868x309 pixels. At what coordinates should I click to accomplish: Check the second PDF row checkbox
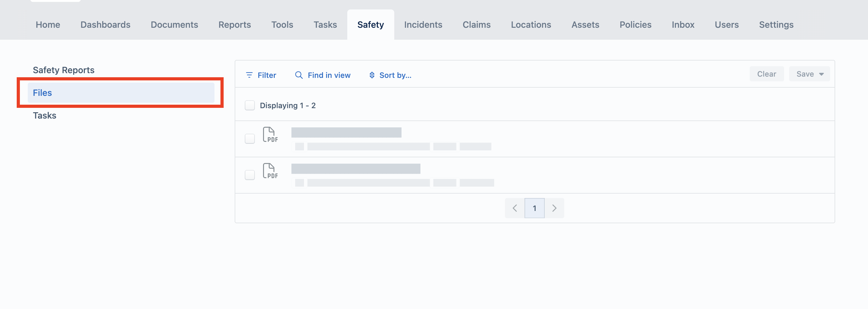click(250, 175)
